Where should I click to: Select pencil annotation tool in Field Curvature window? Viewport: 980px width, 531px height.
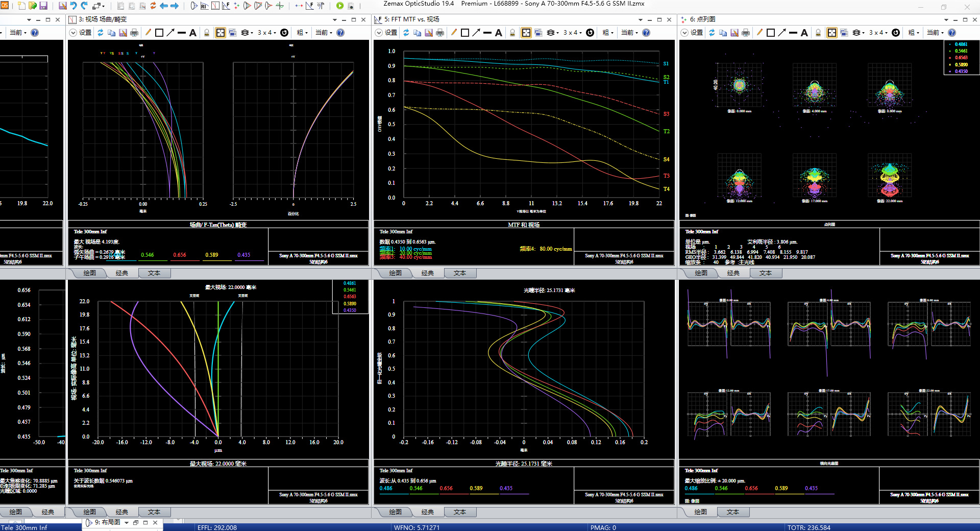pyautogui.click(x=148, y=33)
